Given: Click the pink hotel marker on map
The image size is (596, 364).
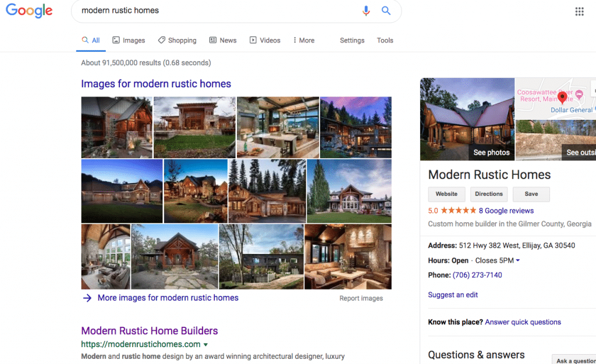Looking at the screenshot, I should [x=579, y=95].
